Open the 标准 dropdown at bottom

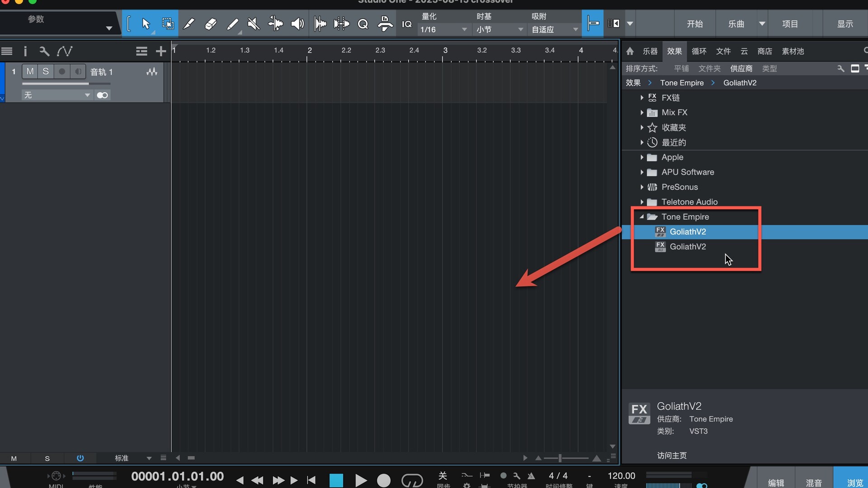(x=132, y=458)
